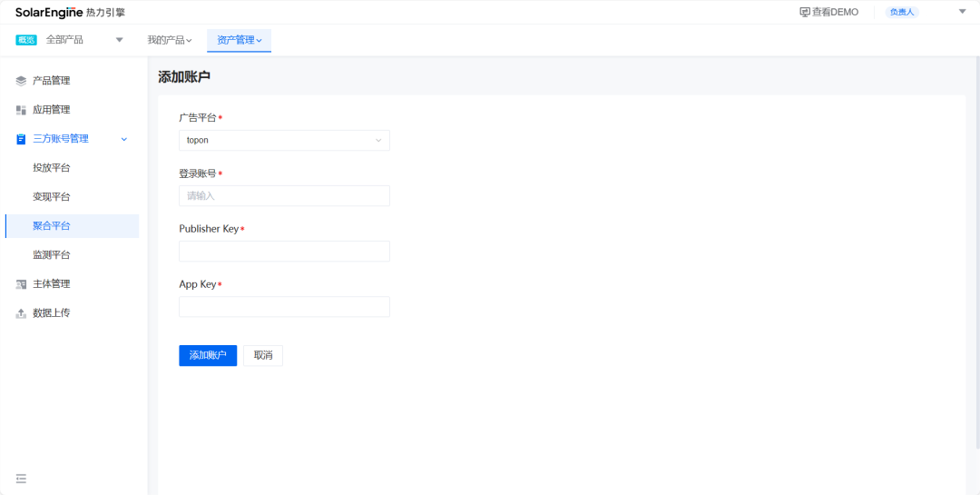The height and width of the screenshot is (495, 980).
Task: Click the App Key label
Action: 198,284
